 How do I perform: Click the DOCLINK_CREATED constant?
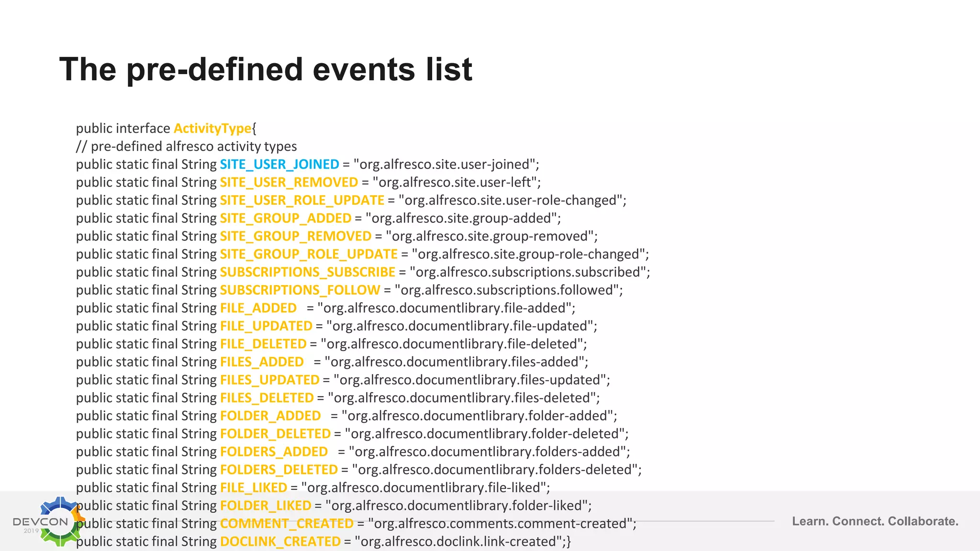click(280, 541)
